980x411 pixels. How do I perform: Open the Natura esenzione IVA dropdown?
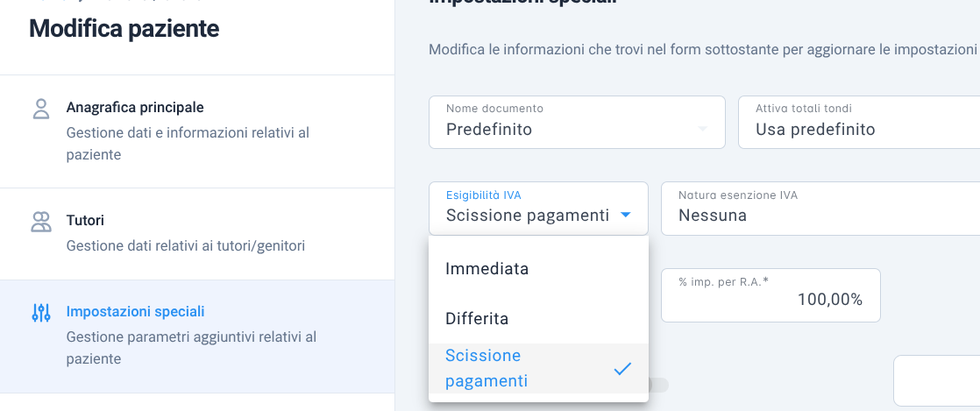pyautogui.click(x=820, y=209)
